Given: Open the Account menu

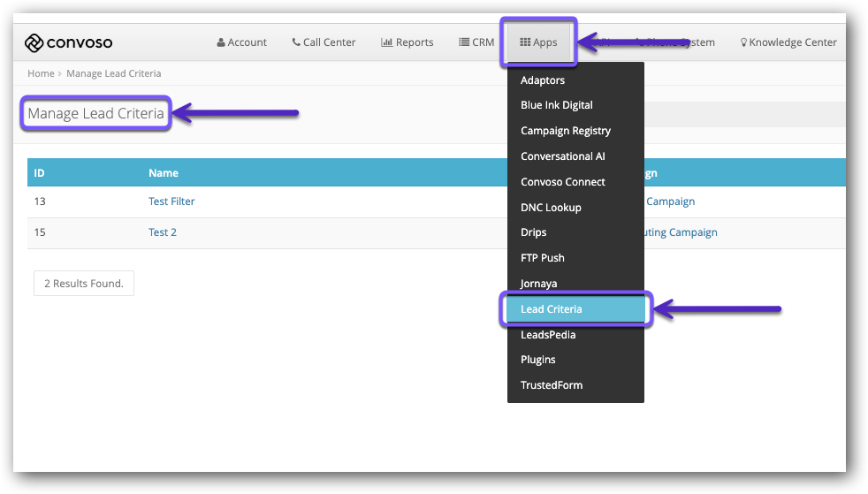Looking at the screenshot, I should coord(241,42).
